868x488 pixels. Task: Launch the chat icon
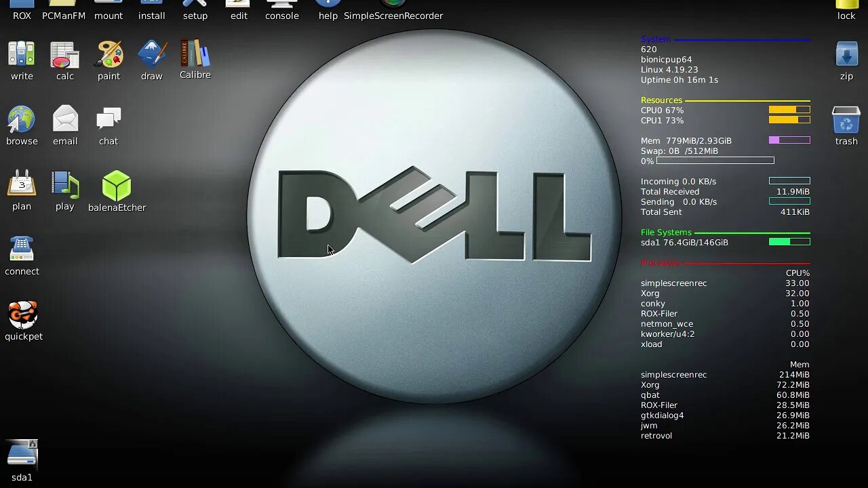108,119
